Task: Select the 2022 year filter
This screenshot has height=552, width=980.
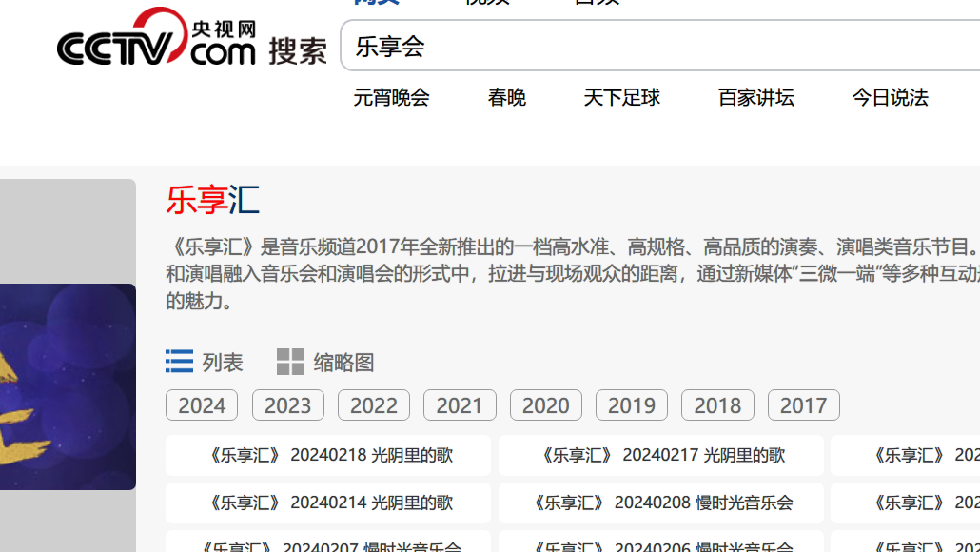Action: click(x=374, y=405)
